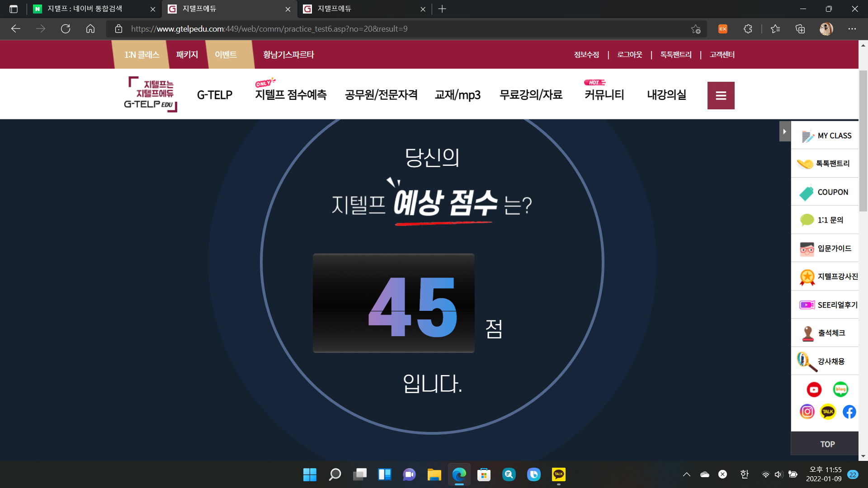Screen dimensions: 868x488
Task: Close the 네이버 통합검색 tab
Action: 153,9
